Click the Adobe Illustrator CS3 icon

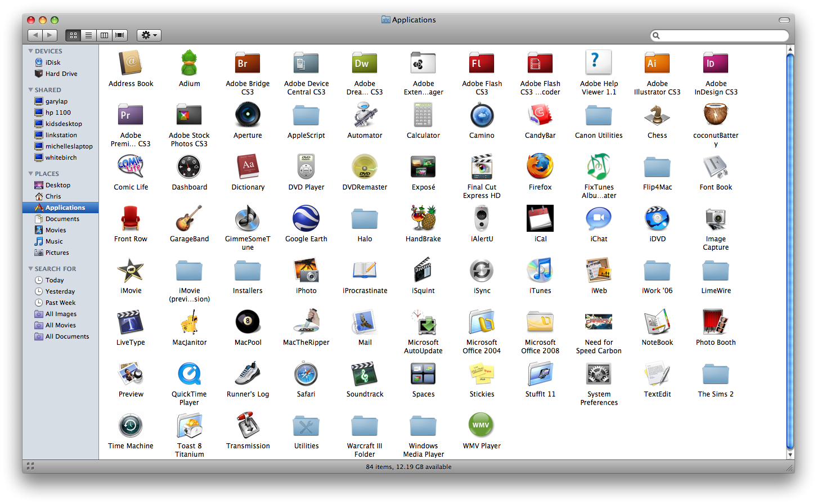click(657, 63)
